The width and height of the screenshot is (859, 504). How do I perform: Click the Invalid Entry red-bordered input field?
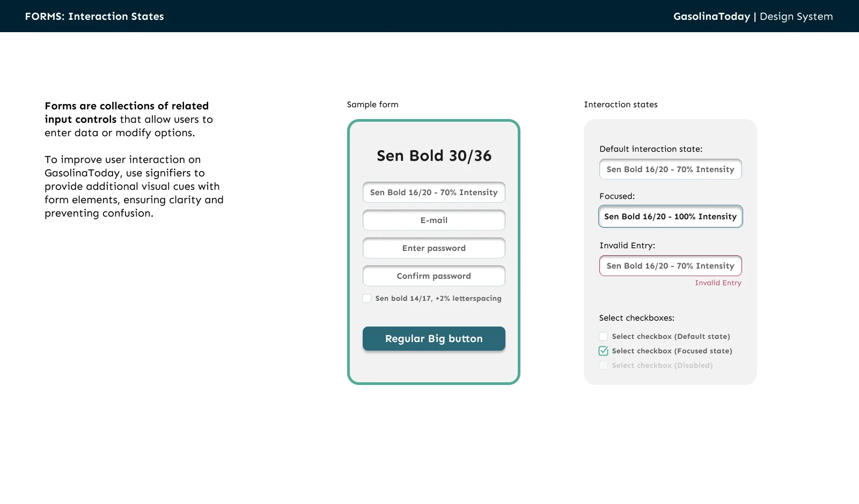[671, 266]
